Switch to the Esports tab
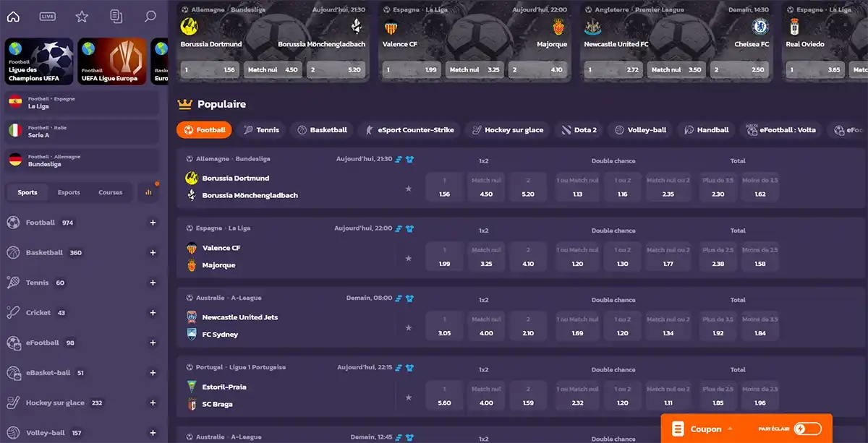The image size is (868, 443). (x=69, y=192)
